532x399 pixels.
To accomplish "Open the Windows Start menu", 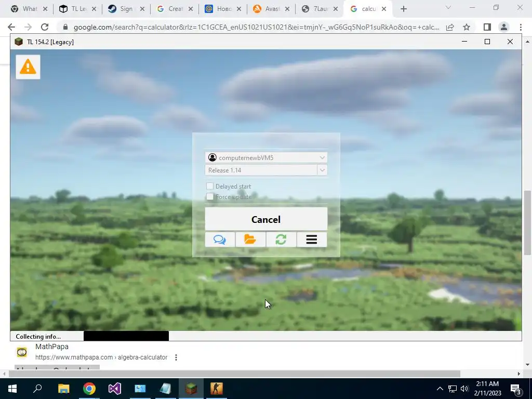I will point(12,389).
